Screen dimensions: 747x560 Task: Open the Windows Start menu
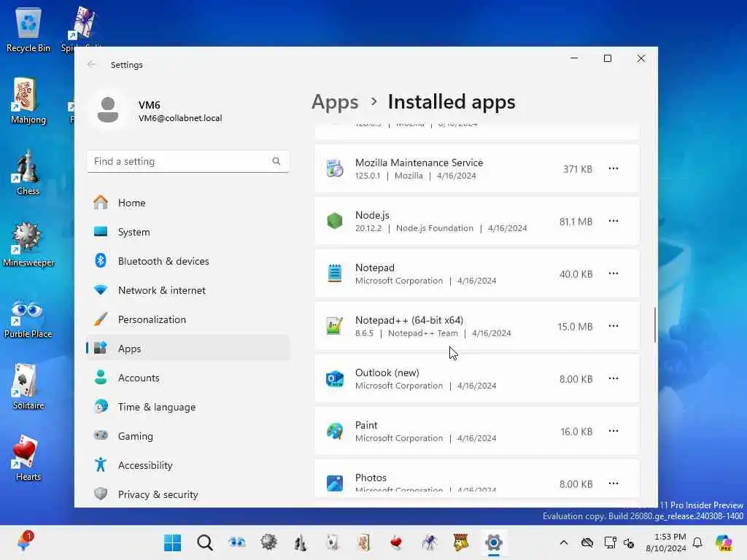pos(172,542)
